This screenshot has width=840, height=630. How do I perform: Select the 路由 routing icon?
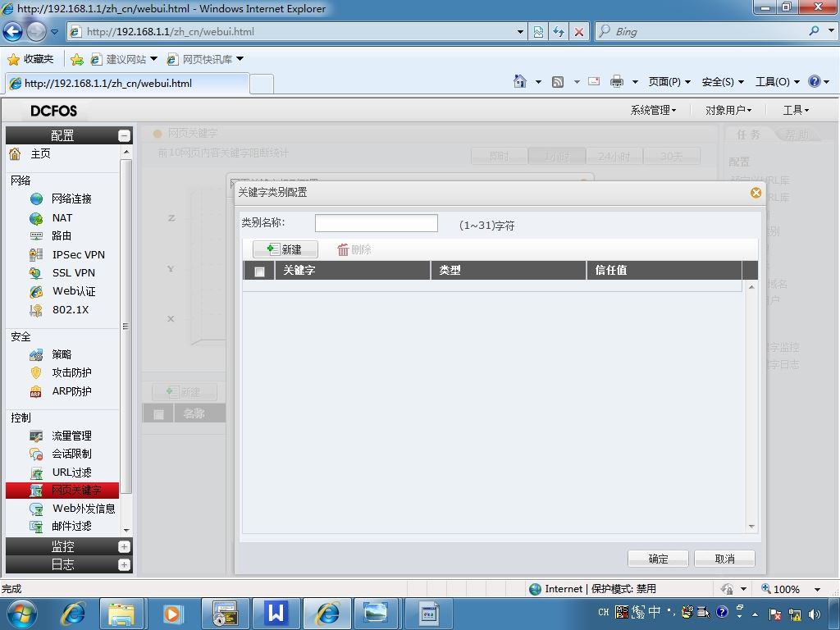coord(36,235)
